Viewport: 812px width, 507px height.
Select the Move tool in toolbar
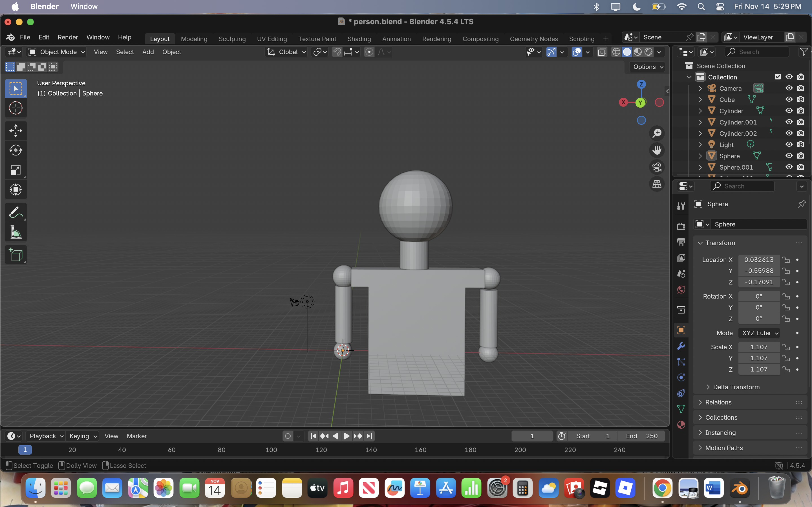pos(16,130)
